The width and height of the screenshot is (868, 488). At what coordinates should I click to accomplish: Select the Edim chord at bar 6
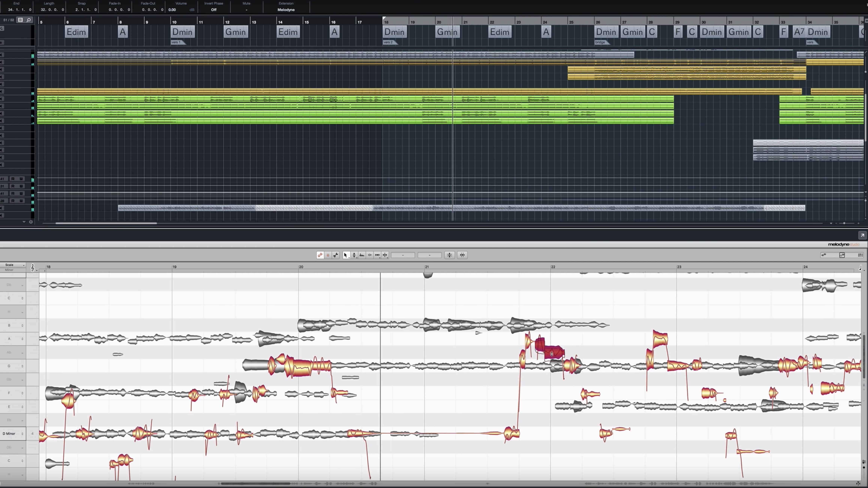(77, 32)
